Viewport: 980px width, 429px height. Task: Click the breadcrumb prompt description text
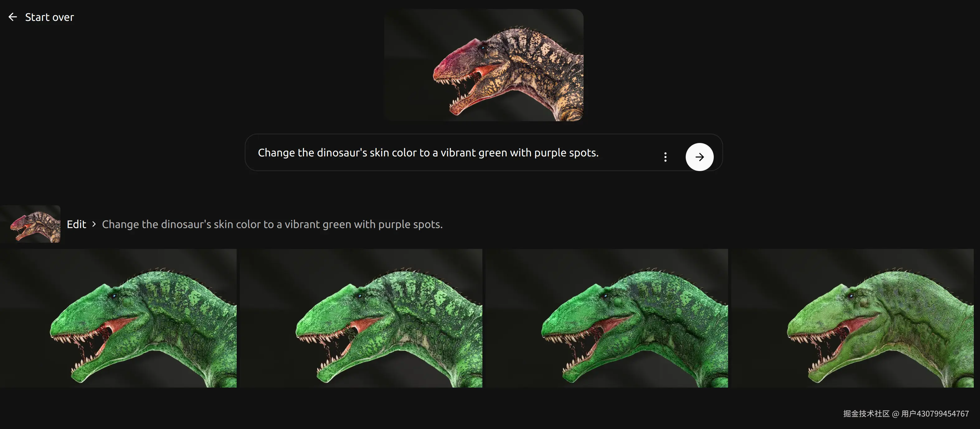272,224
